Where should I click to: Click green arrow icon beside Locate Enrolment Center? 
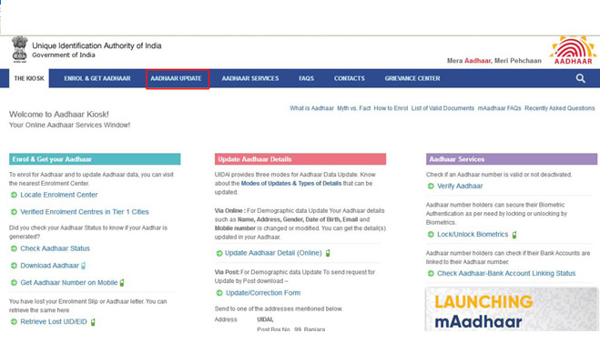14,195
